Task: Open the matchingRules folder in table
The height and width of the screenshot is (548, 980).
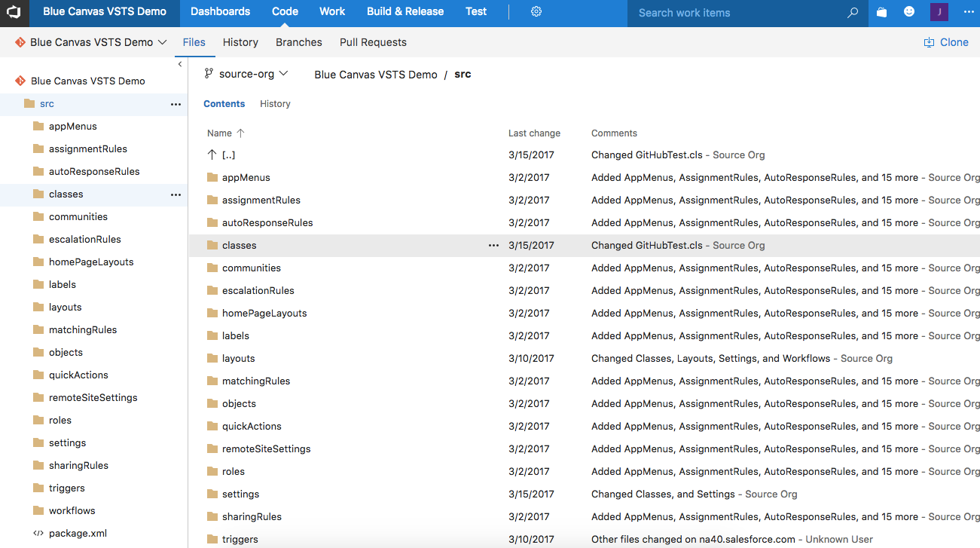Action: tap(256, 381)
